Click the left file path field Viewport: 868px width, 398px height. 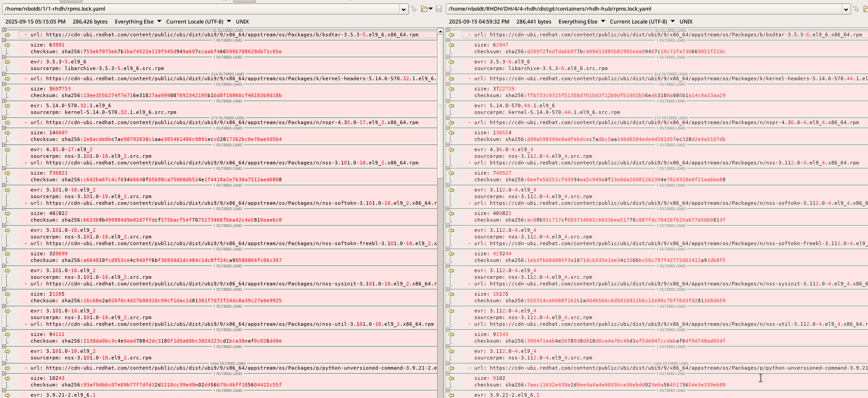coord(202,9)
